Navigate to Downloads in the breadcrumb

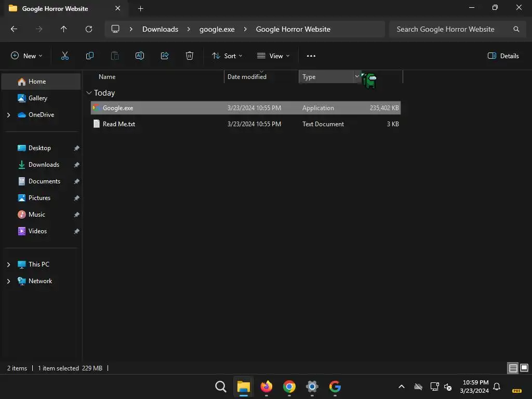pyautogui.click(x=160, y=29)
